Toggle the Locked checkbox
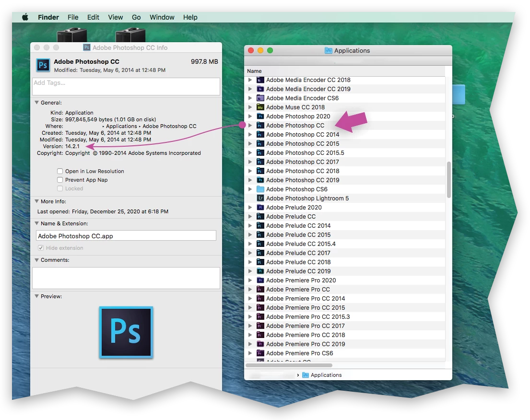Screen dimensions: 530x420 60,188
